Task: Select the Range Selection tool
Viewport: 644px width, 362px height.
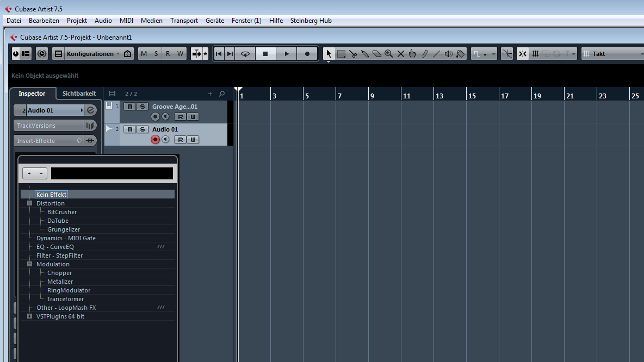Action: [341, 54]
